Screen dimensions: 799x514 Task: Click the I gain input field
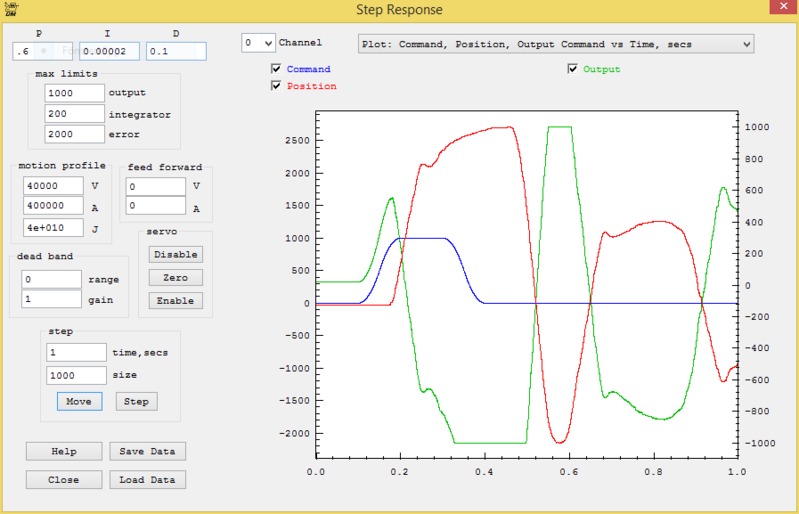point(109,51)
